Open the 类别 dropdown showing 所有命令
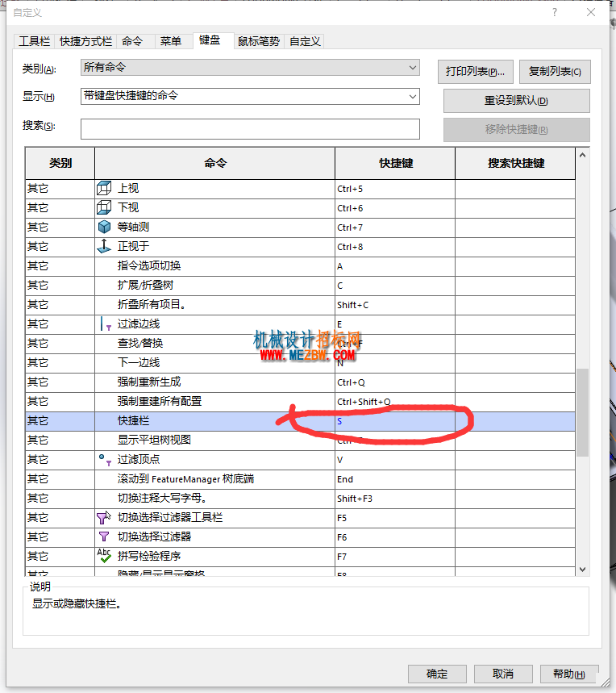 (250, 68)
